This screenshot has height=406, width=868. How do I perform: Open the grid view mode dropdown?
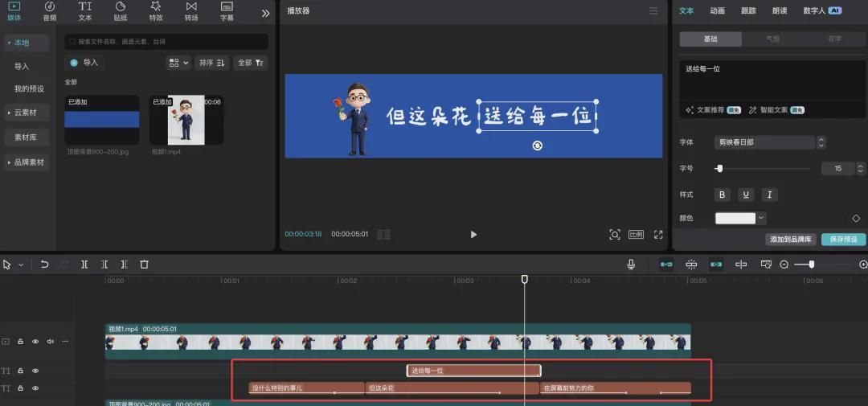[178, 63]
